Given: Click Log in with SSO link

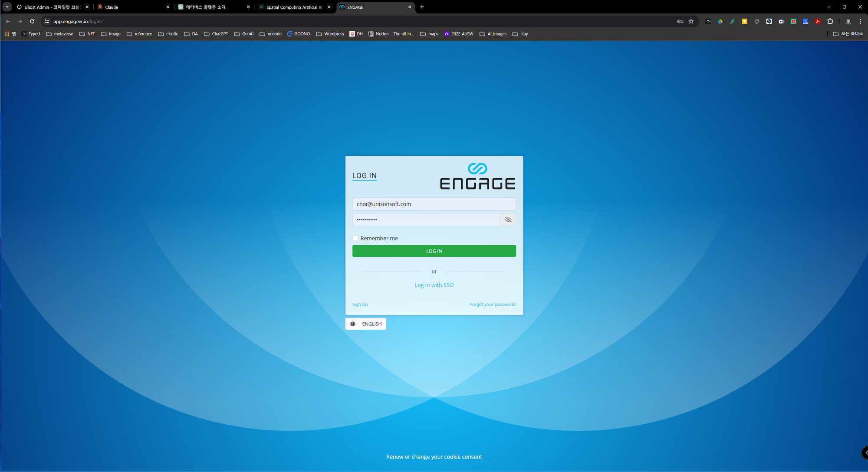Looking at the screenshot, I should 434,285.
